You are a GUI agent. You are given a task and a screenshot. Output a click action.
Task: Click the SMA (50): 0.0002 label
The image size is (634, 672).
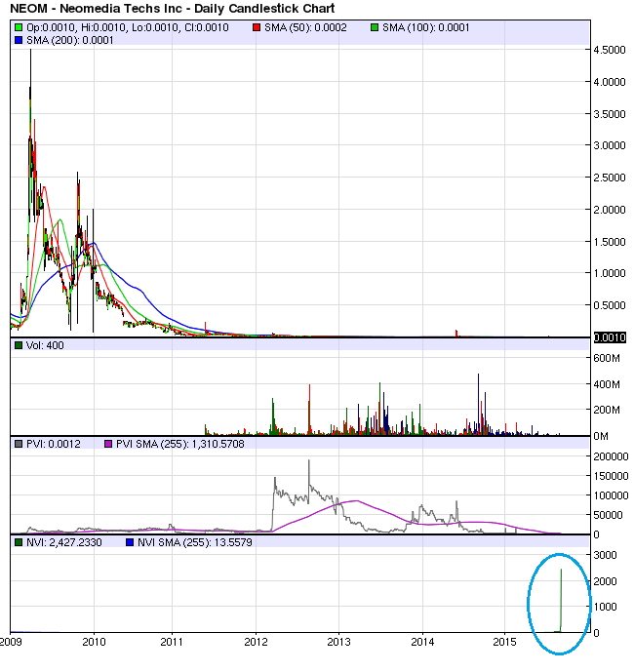[x=305, y=27]
